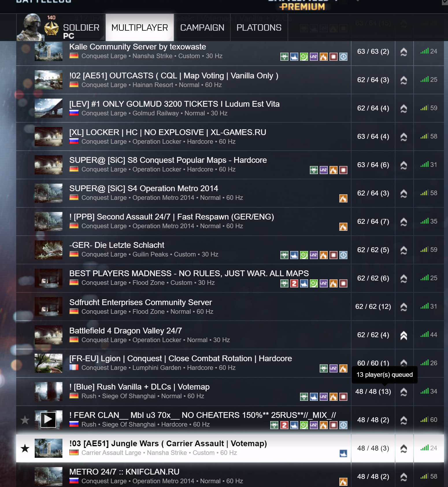Click the purple expansion icon on [FR-EU] Lgion row
448x487 pixels.
click(x=334, y=368)
